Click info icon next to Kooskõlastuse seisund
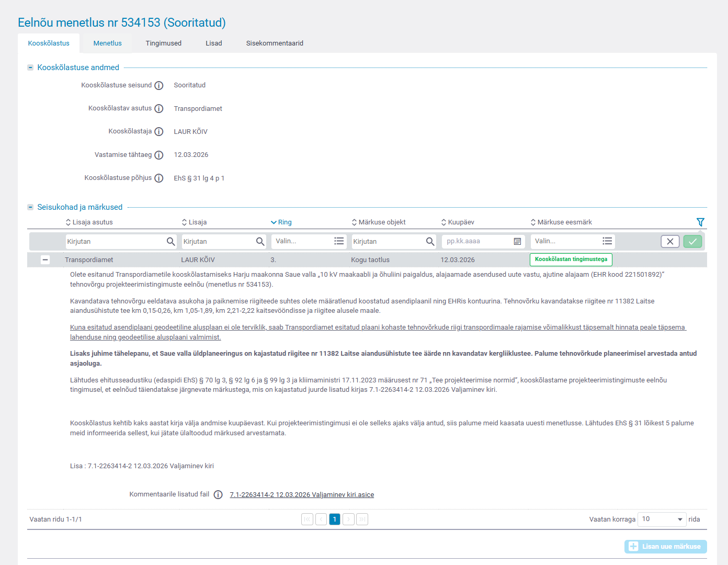The height and width of the screenshot is (565, 728). 159,86
